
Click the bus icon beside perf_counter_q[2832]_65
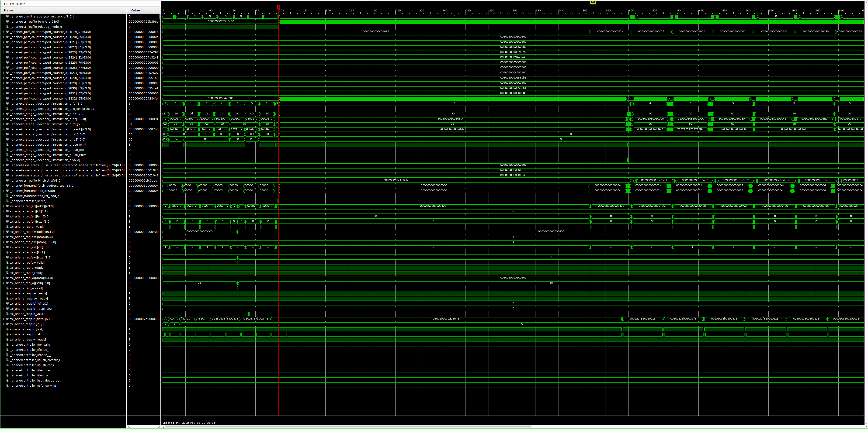click(7, 98)
